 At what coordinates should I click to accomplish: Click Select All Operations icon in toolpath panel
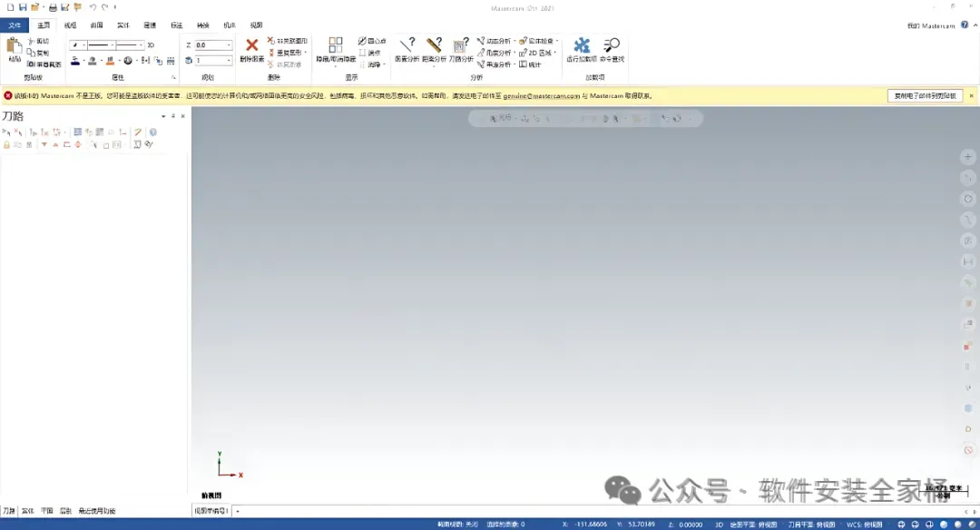[x=6, y=132]
